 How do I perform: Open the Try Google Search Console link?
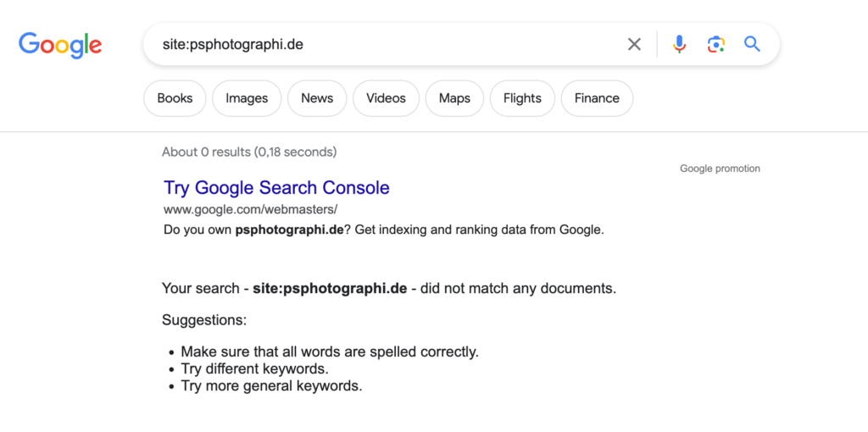click(277, 188)
